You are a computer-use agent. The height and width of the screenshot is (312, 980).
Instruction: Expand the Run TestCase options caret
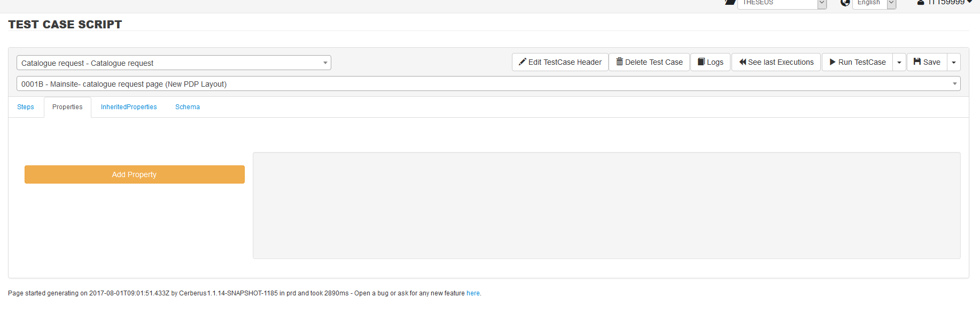(x=899, y=62)
